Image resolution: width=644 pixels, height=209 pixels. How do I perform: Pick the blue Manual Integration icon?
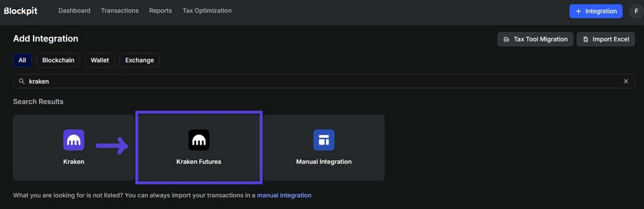(324, 140)
